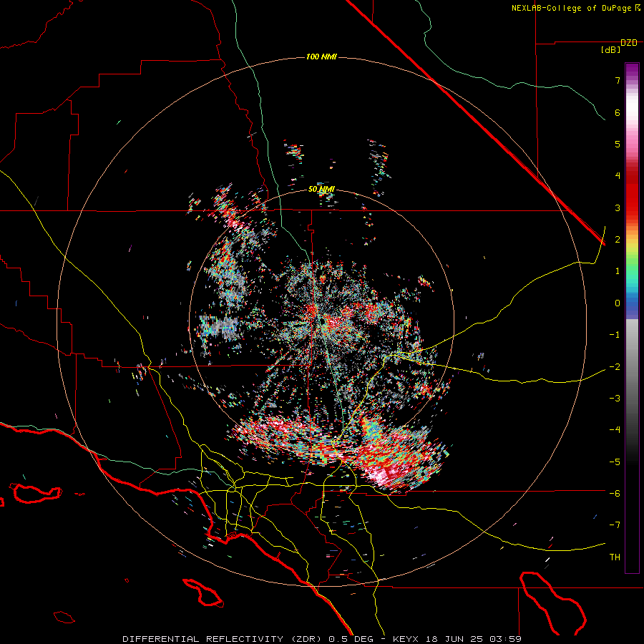Click the 6 value on color scale

coord(618,112)
